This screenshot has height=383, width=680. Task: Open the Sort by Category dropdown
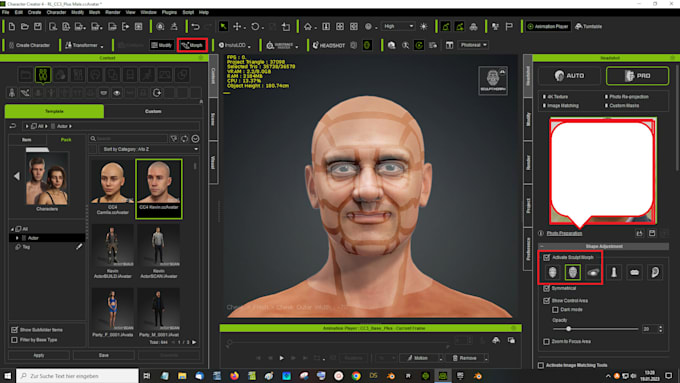[x=149, y=149]
